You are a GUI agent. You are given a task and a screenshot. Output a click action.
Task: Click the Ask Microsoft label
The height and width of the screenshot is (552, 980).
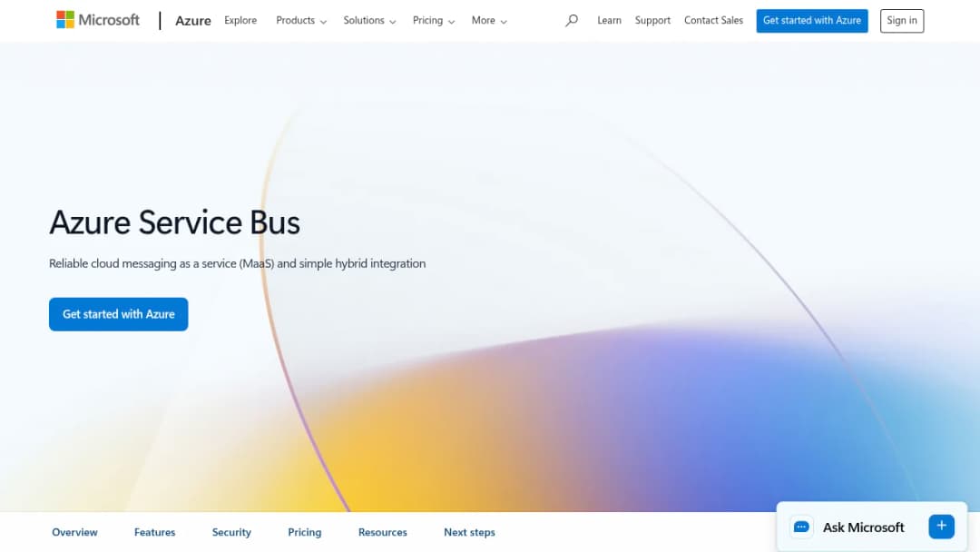(x=863, y=527)
